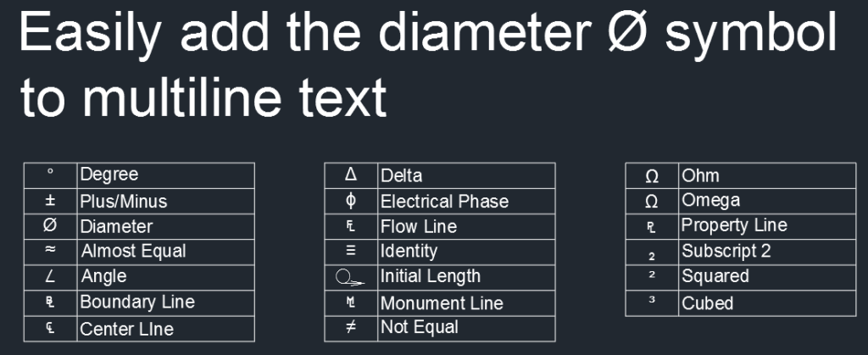
Task: Select the angle symbol icon
Action: click(x=50, y=276)
